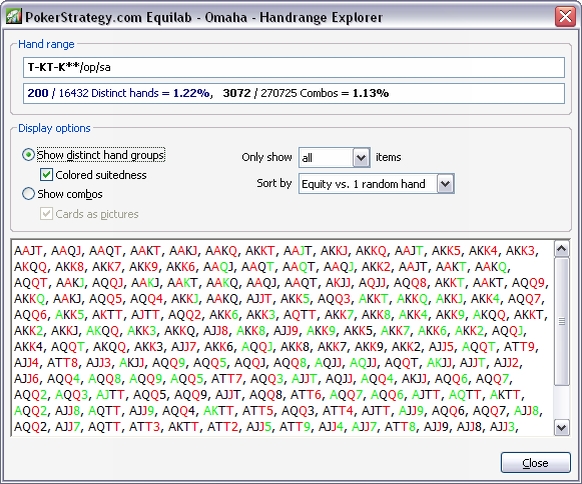Image resolution: width=582 pixels, height=484 pixels.
Task: Click the window title text
Action: (204, 17)
